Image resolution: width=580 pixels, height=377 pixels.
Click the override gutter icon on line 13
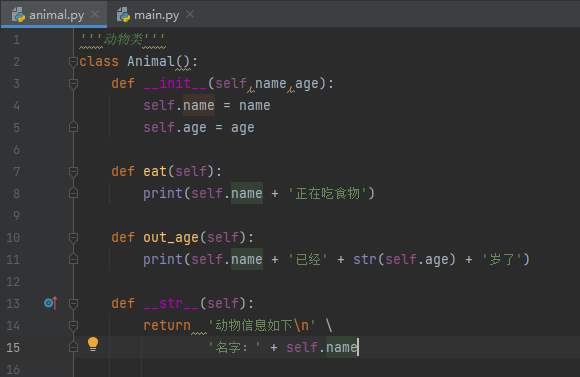point(51,303)
